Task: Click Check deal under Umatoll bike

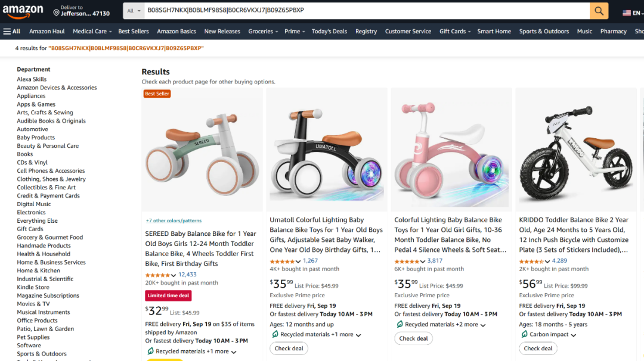Action: click(x=289, y=348)
